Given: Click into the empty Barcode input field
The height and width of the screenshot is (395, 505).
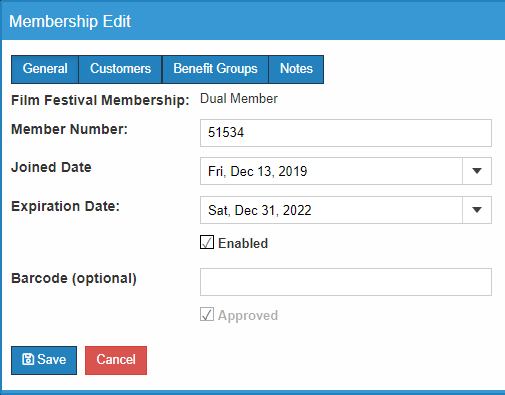Looking at the screenshot, I should [346, 282].
